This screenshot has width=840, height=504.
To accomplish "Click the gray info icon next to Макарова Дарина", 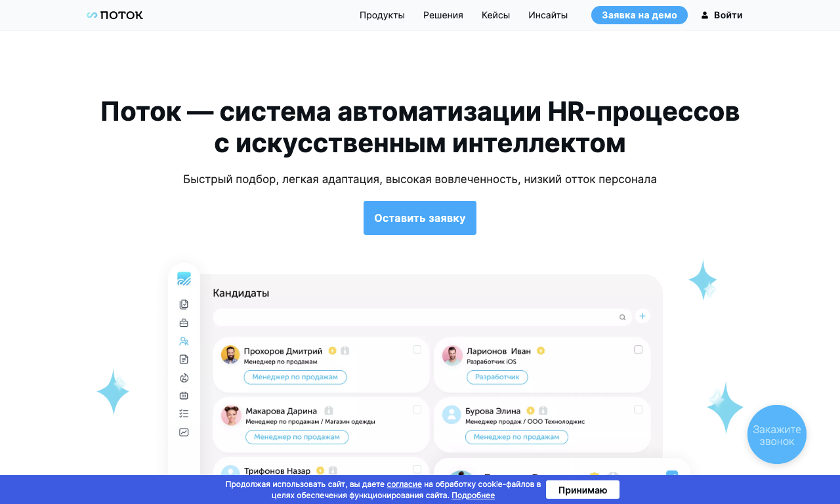I will coord(329,410).
